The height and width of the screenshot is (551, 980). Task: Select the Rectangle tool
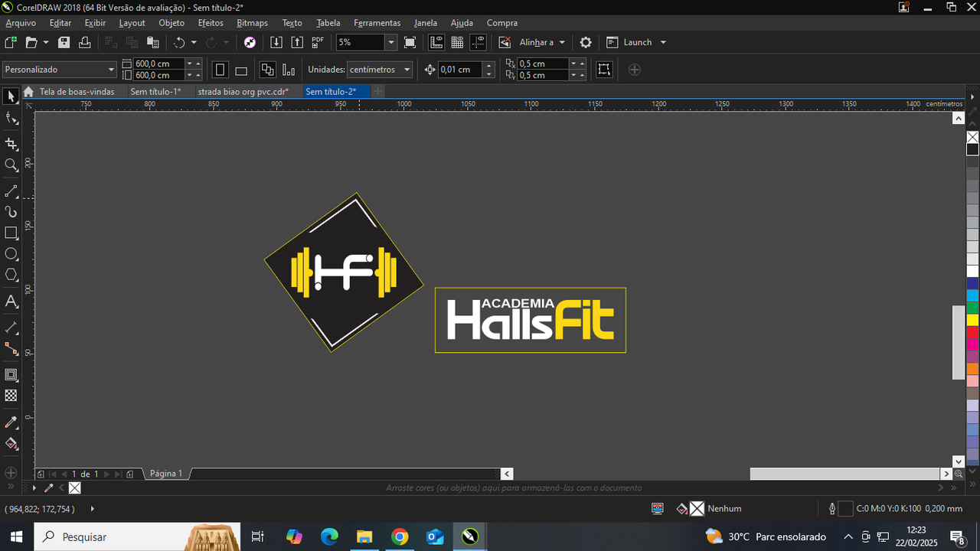click(x=11, y=233)
